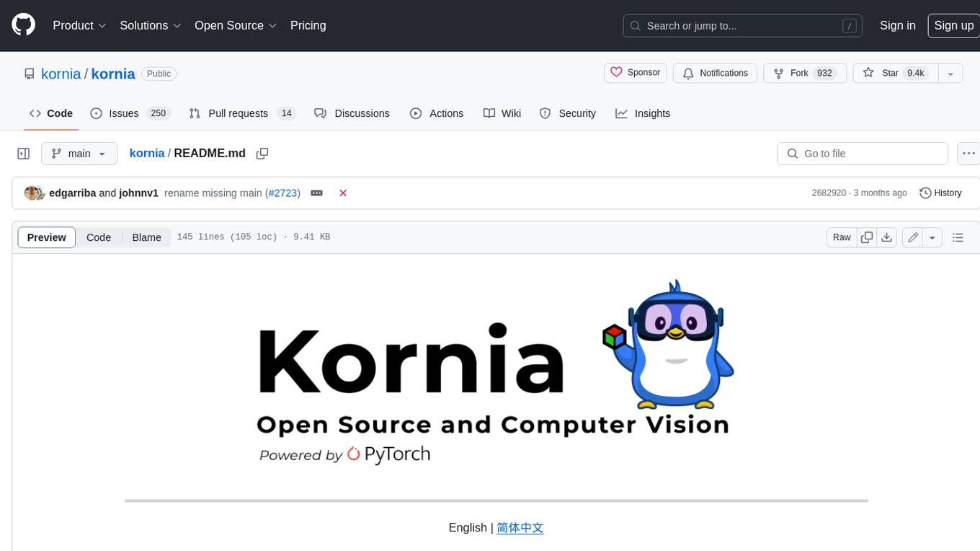Image resolution: width=980 pixels, height=551 pixels.
Task: Expand the Product menu
Action: (x=79, y=25)
